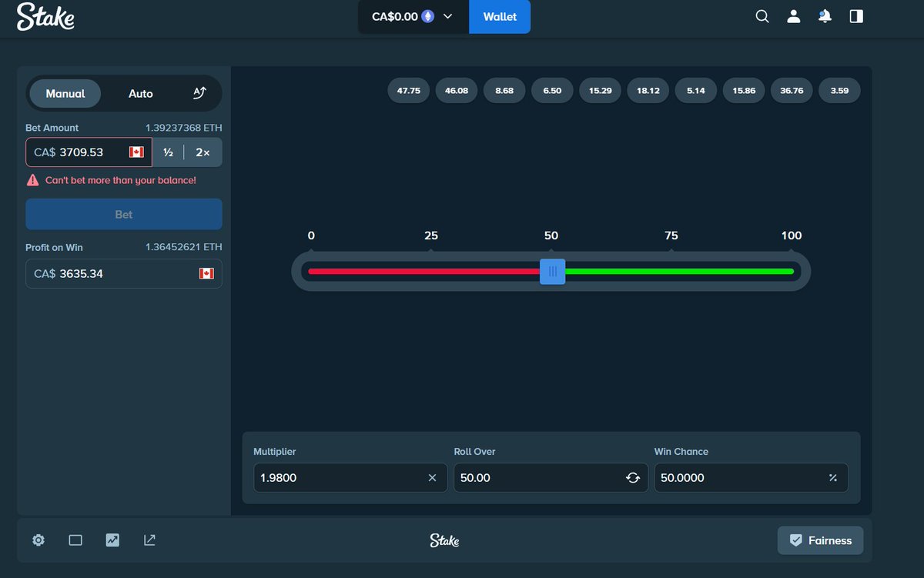The width and height of the screenshot is (924, 578).
Task: Click the footer Stake logo
Action: (444, 540)
